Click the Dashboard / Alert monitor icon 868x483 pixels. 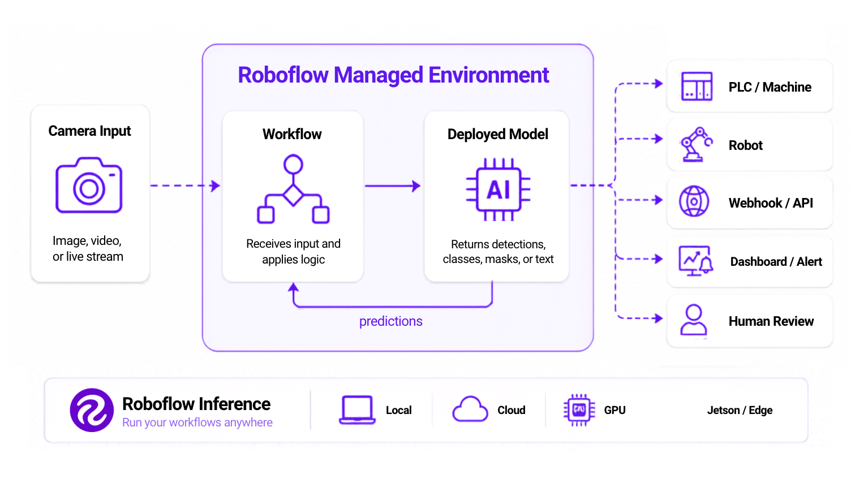696,261
